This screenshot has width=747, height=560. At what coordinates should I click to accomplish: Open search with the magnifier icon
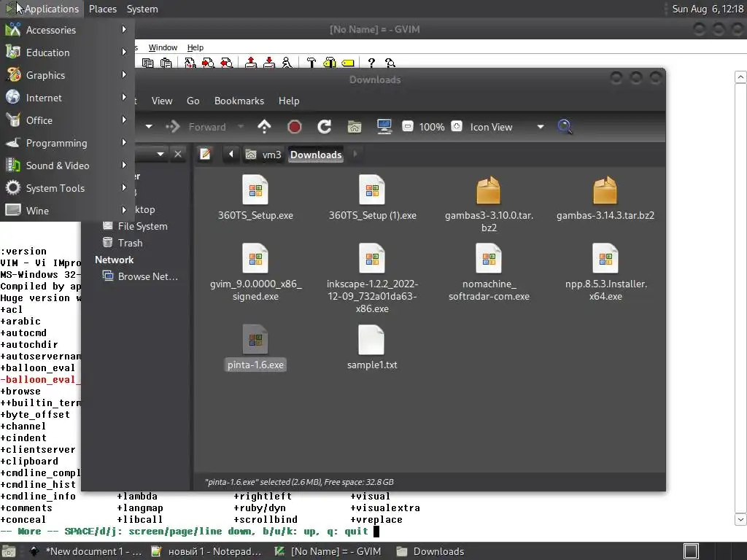click(565, 127)
